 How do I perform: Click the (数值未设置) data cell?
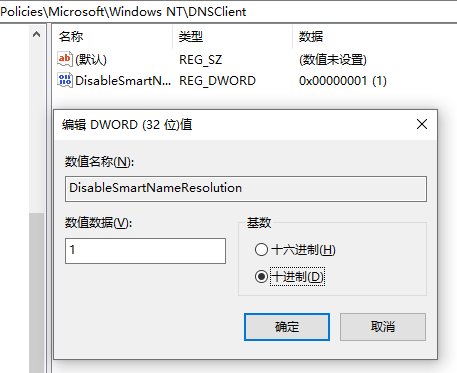[x=333, y=60]
